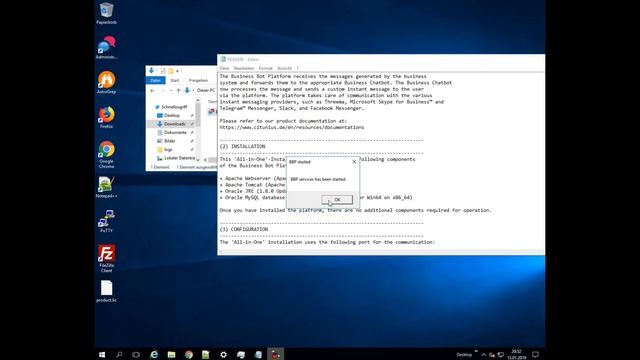Image resolution: width=640 pixels, height=360 pixels.
Task: Open Task View from the taskbar
Action: coord(136,354)
